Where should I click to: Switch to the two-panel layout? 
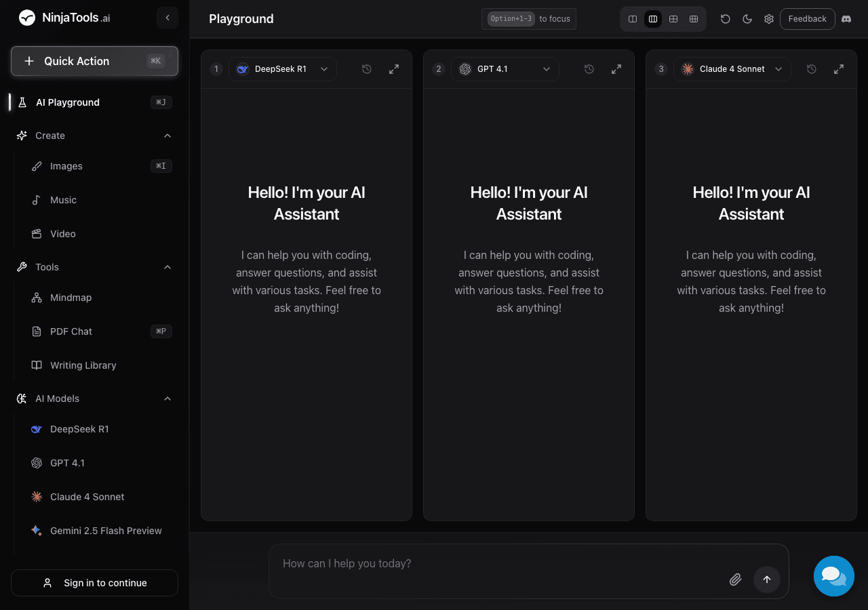(x=633, y=19)
